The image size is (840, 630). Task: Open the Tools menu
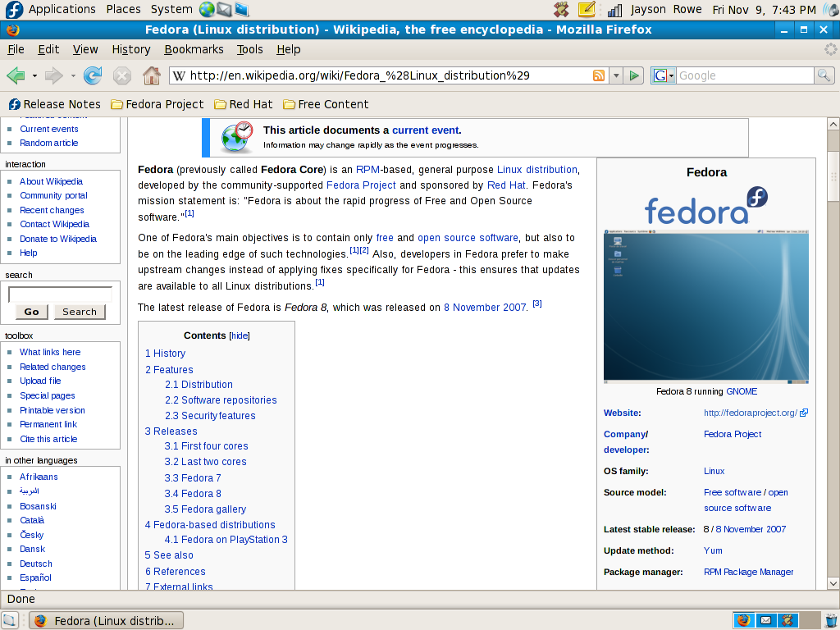point(249,49)
